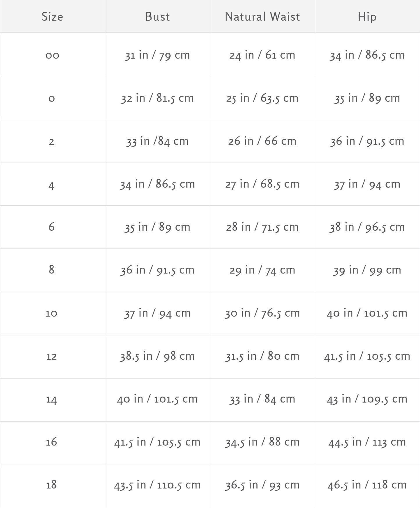The height and width of the screenshot is (508, 420).
Task: Select the natural waist value for size 2
Action: point(262,141)
